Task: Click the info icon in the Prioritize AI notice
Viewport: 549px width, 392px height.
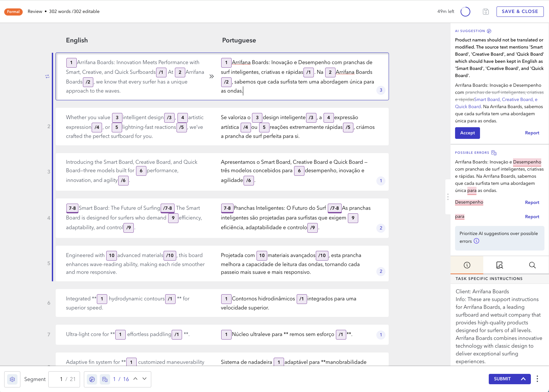Action: [x=476, y=241]
